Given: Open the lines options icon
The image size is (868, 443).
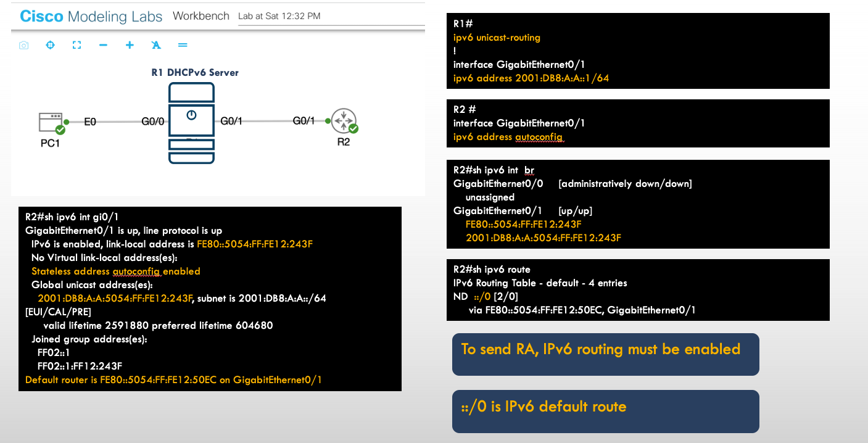Looking at the screenshot, I should tap(183, 44).
